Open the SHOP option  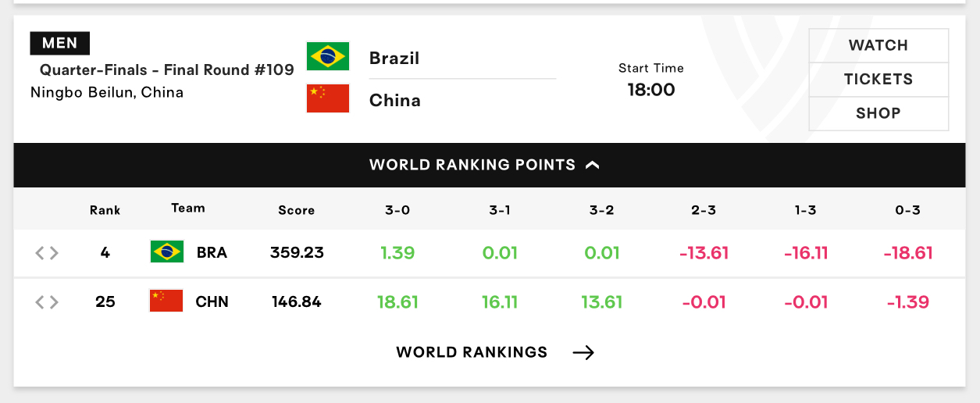click(878, 113)
